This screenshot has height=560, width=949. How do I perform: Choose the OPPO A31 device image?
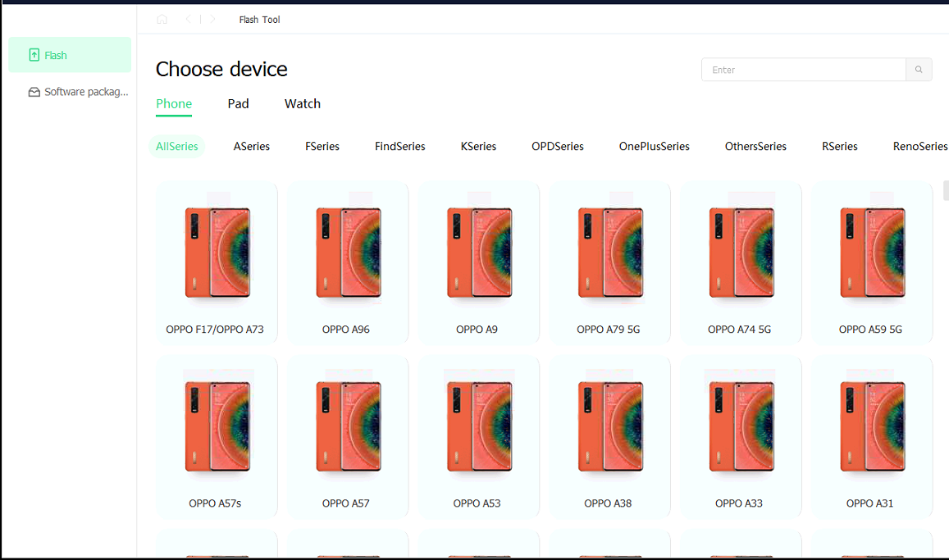coord(872,426)
